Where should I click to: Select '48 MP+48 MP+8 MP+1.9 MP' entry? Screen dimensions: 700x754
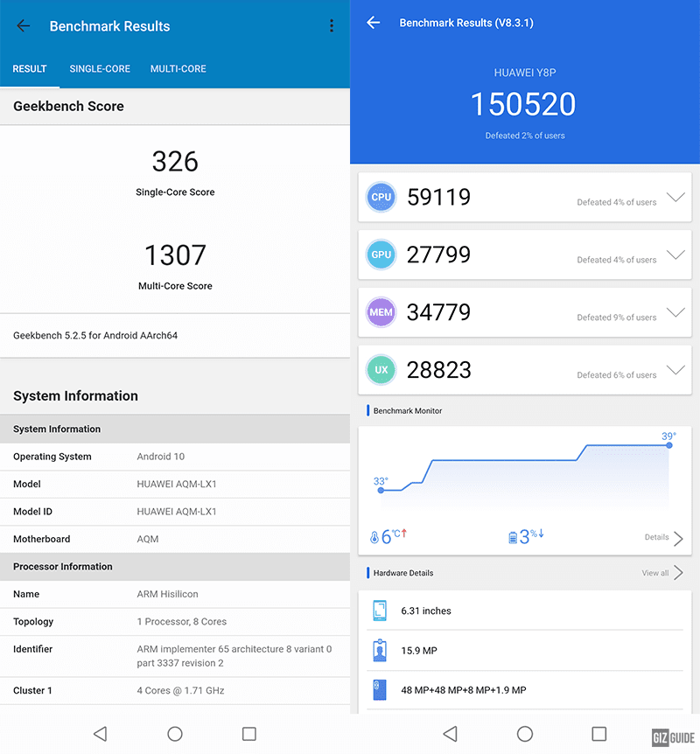tap(464, 690)
